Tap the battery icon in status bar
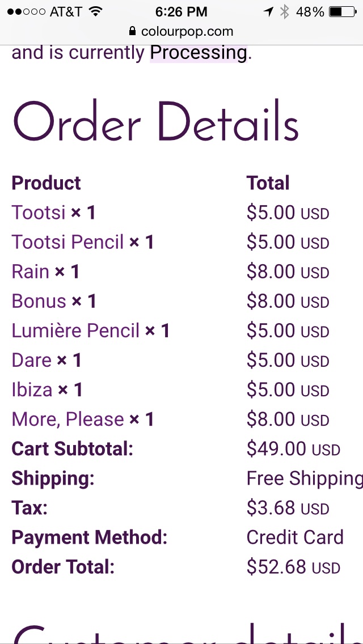Image resolution: width=363 pixels, height=644 pixels. 343,12
